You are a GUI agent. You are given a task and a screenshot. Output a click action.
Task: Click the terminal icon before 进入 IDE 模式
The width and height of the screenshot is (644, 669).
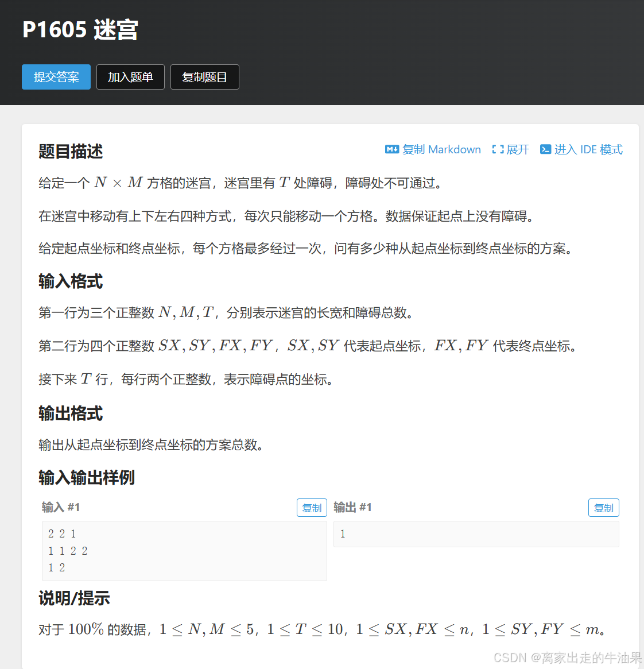coord(545,149)
